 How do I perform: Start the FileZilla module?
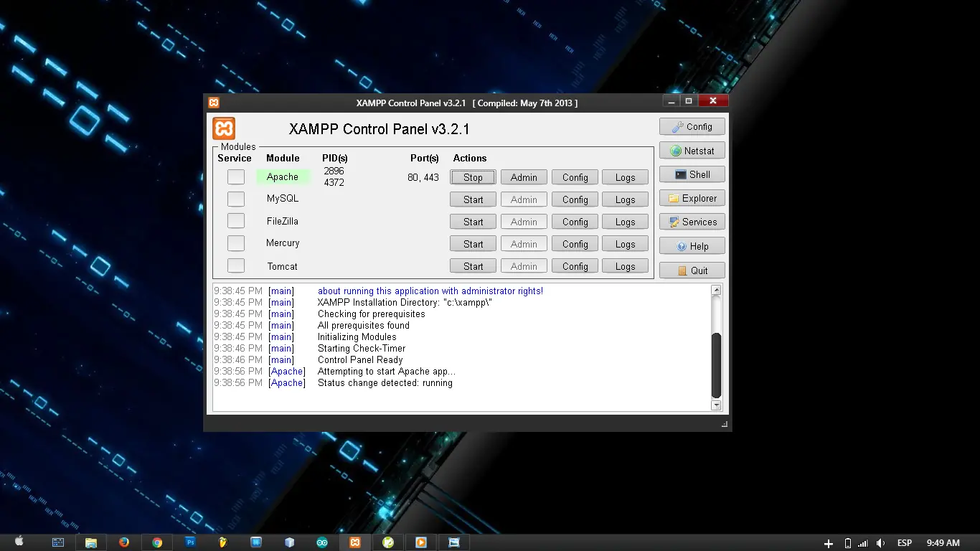tap(473, 222)
